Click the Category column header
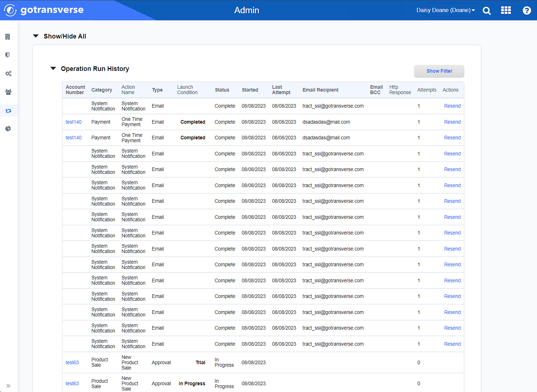The width and height of the screenshot is (537, 392). click(x=102, y=90)
